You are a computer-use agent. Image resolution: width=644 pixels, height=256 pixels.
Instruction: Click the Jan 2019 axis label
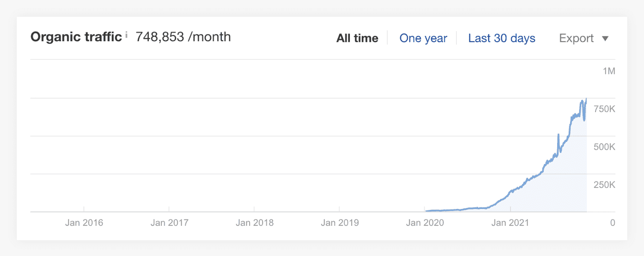[x=340, y=222]
